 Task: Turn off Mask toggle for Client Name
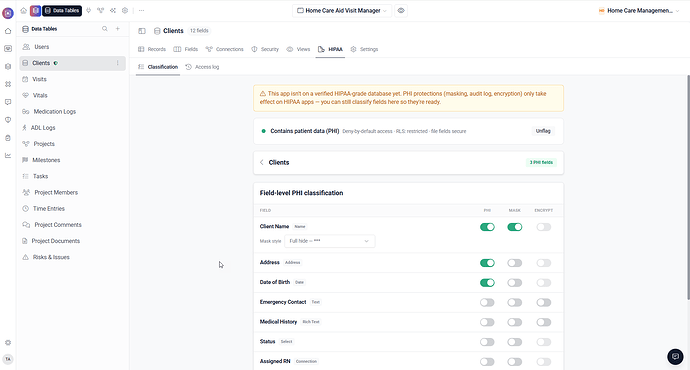click(x=514, y=227)
